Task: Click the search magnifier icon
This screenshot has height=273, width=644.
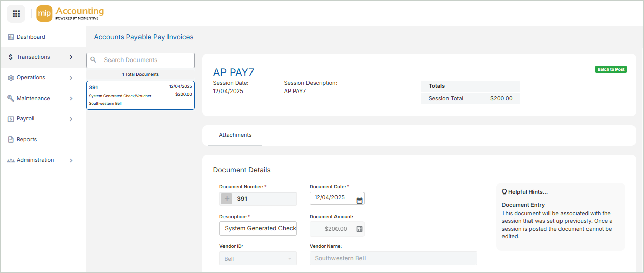Action: click(x=93, y=60)
